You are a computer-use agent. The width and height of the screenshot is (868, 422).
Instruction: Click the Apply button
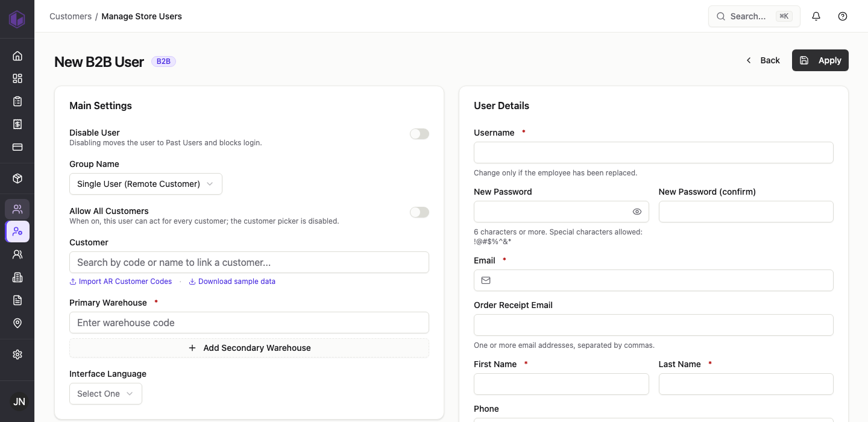820,60
